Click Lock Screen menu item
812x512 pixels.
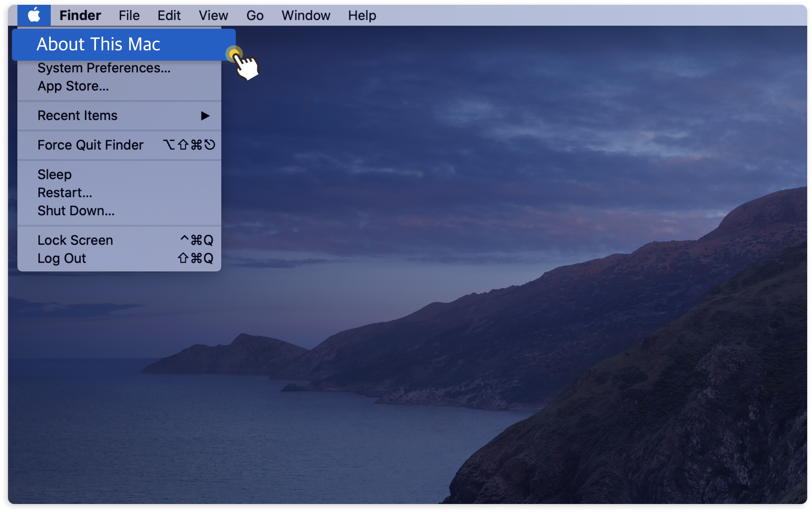pyautogui.click(x=119, y=240)
